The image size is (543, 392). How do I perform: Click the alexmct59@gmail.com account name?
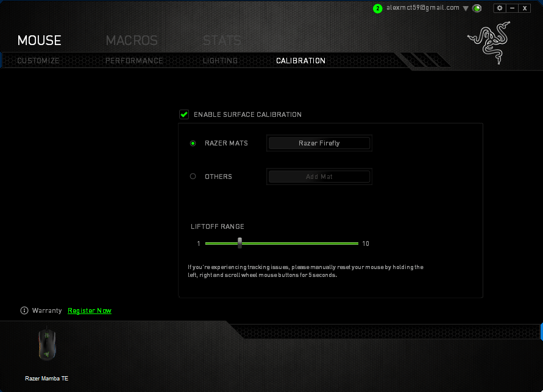click(x=423, y=8)
